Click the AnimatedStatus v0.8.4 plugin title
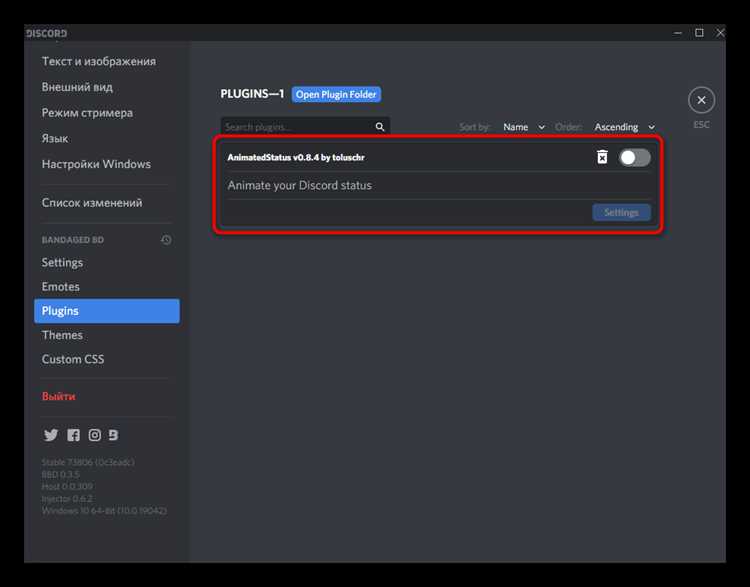Viewport: 750px width, 587px height. point(296,157)
